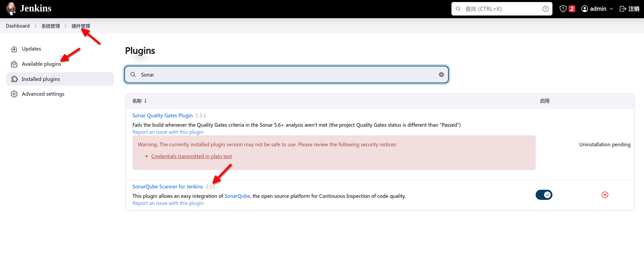Expand chevron after Dashboard breadcrumb
644x273 pixels.
coord(36,26)
